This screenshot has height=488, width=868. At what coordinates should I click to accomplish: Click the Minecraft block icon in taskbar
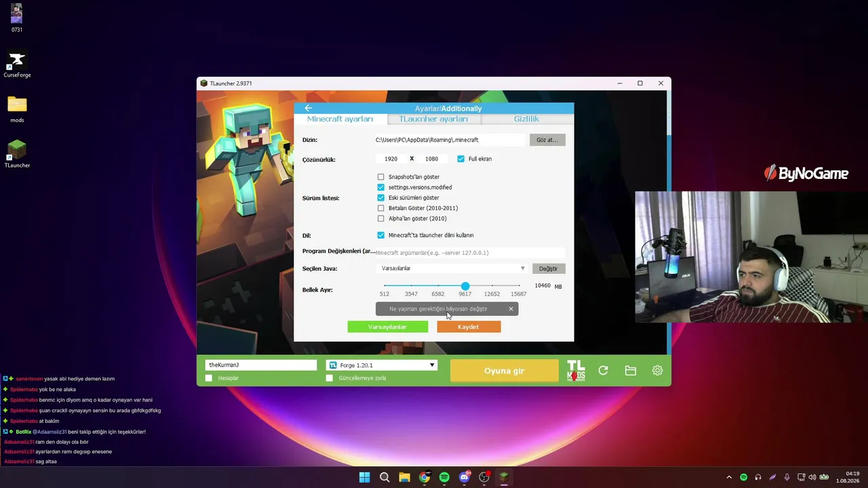pos(504,477)
